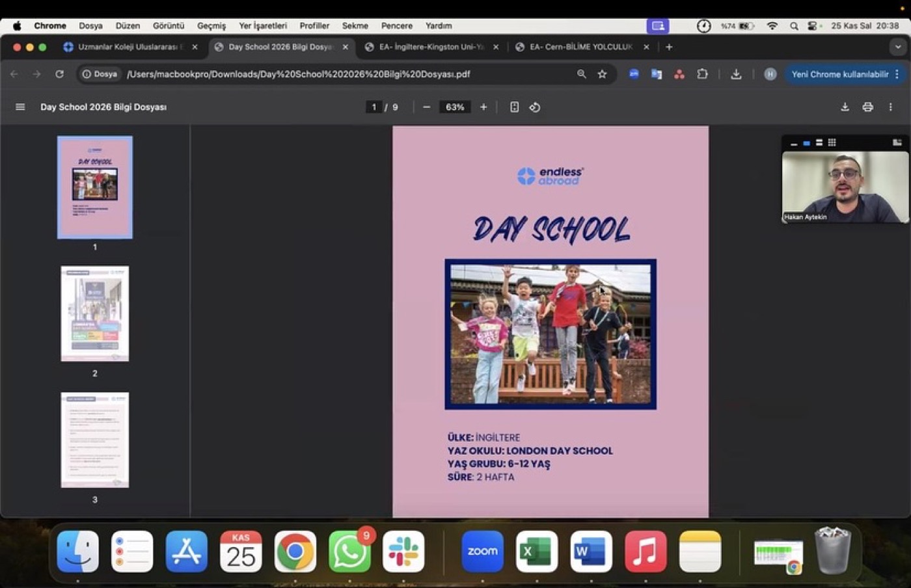Open the Chrome extensions puzzle icon
This screenshot has height=588, width=911.
pyautogui.click(x=702, y=74)
